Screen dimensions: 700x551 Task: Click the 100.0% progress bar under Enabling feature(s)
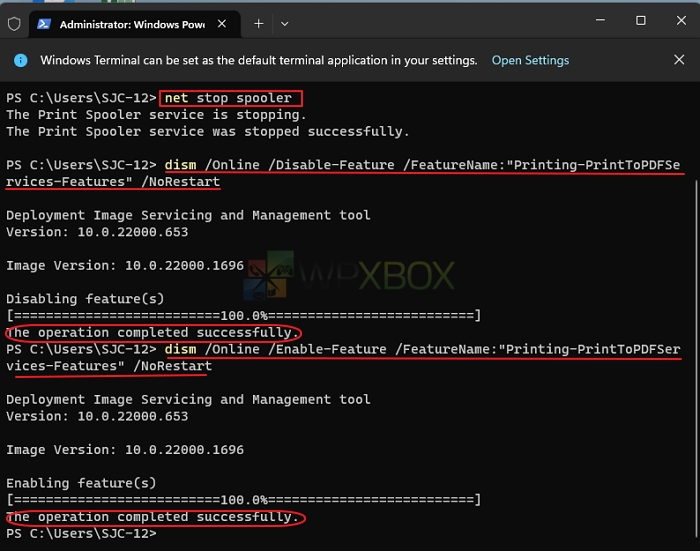pyautogui.click(x=244, y=500)
